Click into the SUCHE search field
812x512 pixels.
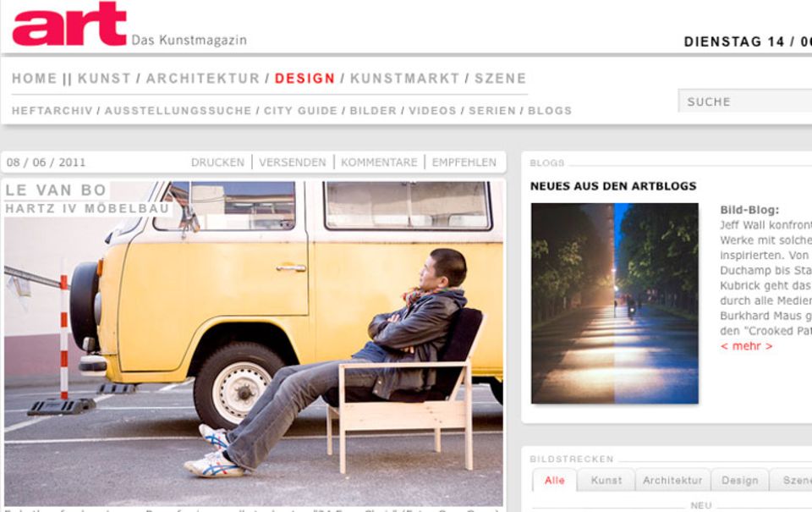pos(745,102)
